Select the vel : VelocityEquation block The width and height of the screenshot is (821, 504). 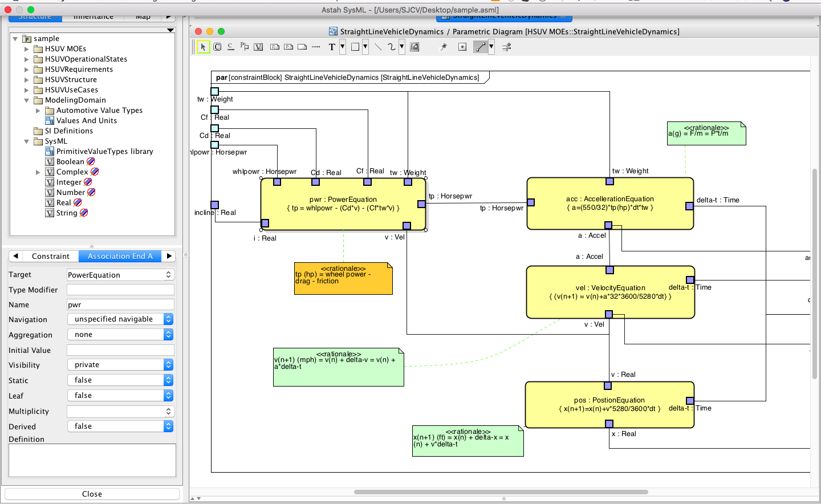[x=610, y=292]
